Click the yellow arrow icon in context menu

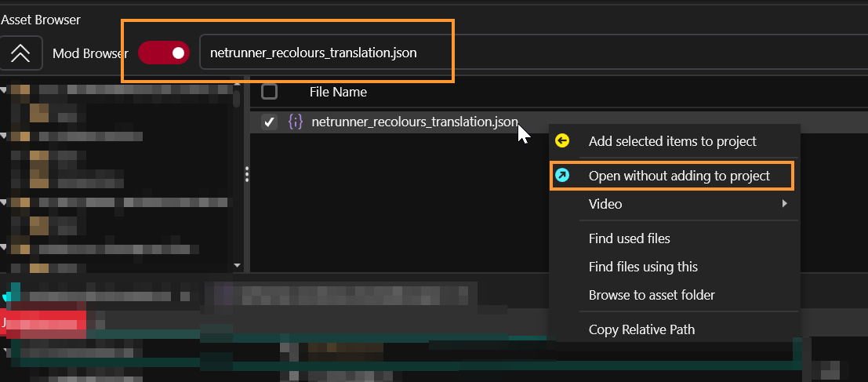[562, 141]
